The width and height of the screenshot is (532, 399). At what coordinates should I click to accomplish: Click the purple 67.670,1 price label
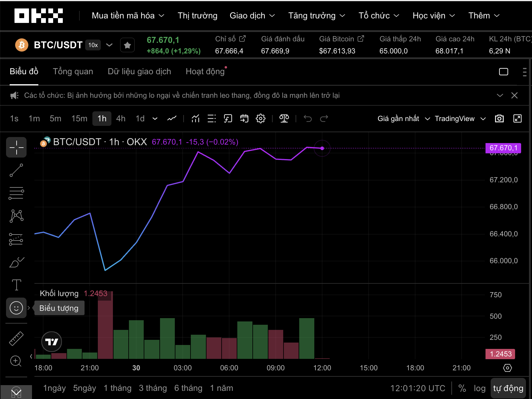point(503,148)
